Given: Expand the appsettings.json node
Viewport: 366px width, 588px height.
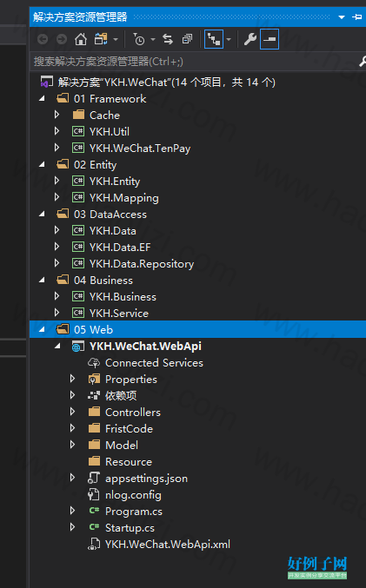Looking at the screenshot, I should point(73,478).
